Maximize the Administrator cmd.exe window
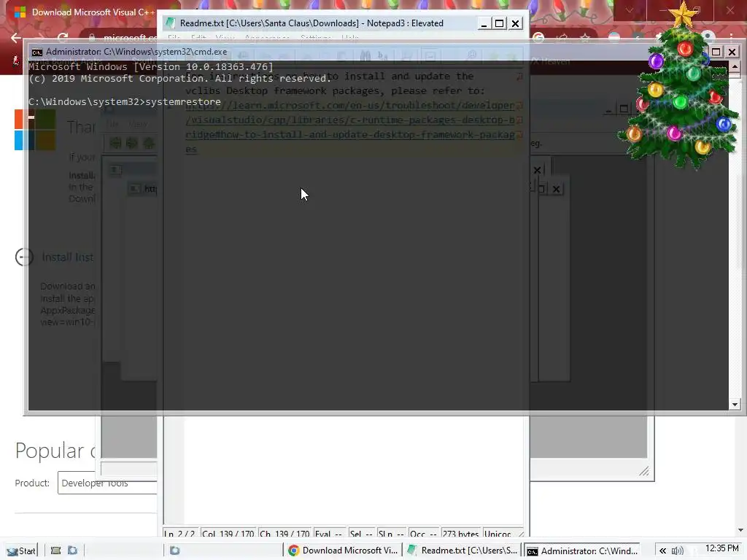Screen dimensions: 747x560 click(x=716, y=52)
